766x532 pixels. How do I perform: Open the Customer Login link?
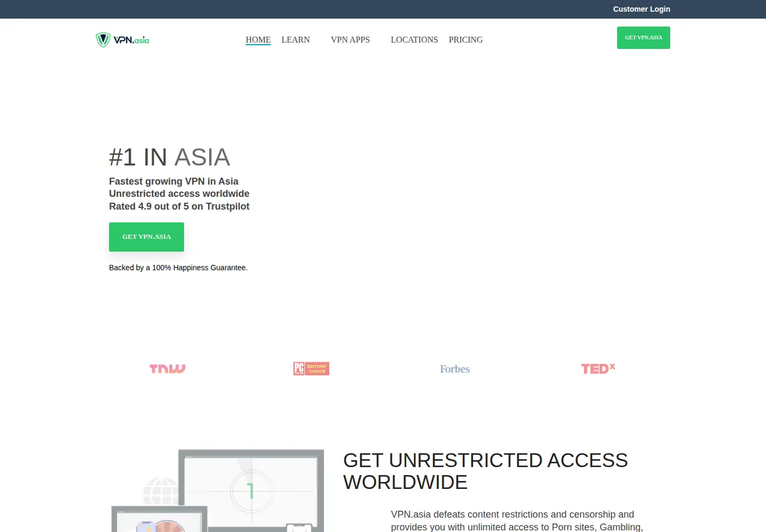(642, 9)
